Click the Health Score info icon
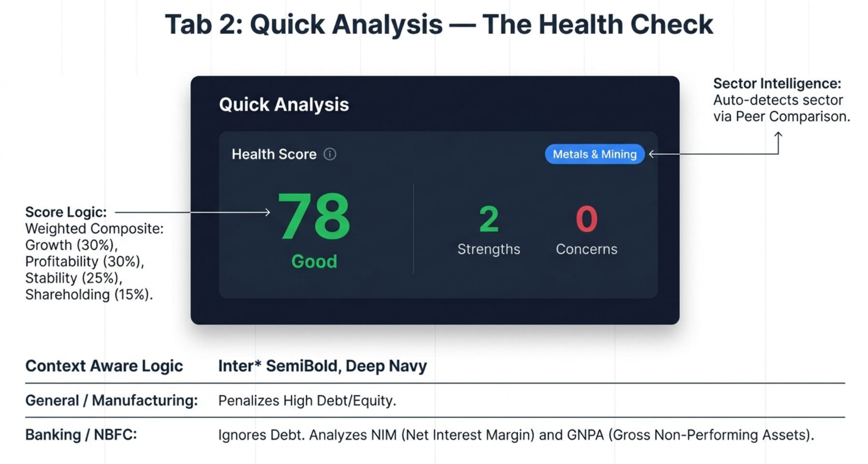Screen dimensions: 868x464 pyautogui.click(x=330, y=154)
